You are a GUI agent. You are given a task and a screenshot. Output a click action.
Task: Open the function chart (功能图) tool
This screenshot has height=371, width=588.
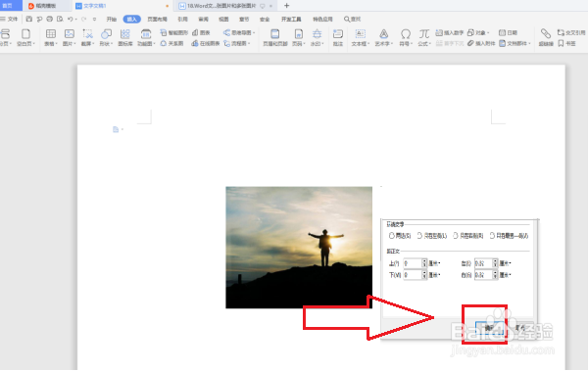[x=146, y=38]
